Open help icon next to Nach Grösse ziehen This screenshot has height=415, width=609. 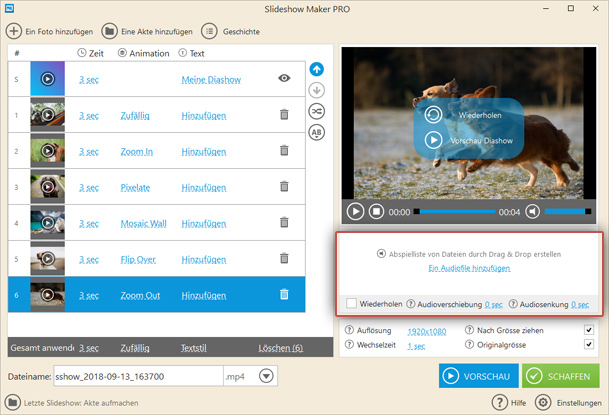coord(469,330)
